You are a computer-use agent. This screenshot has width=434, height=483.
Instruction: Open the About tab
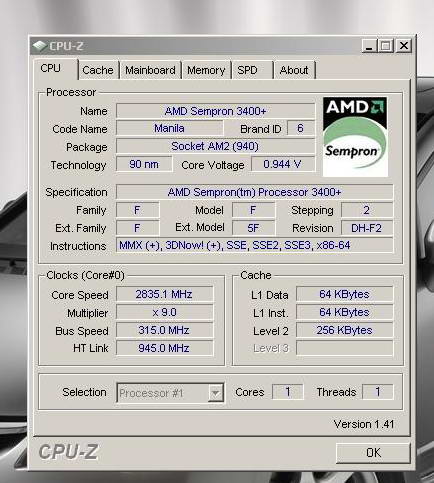[294, 70]
